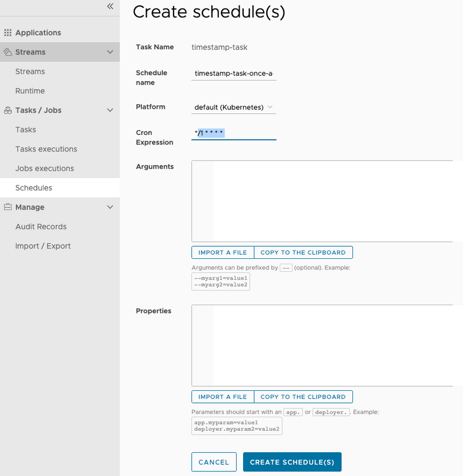
Task: Click the Manage section icon
Action: coord(7,207)
